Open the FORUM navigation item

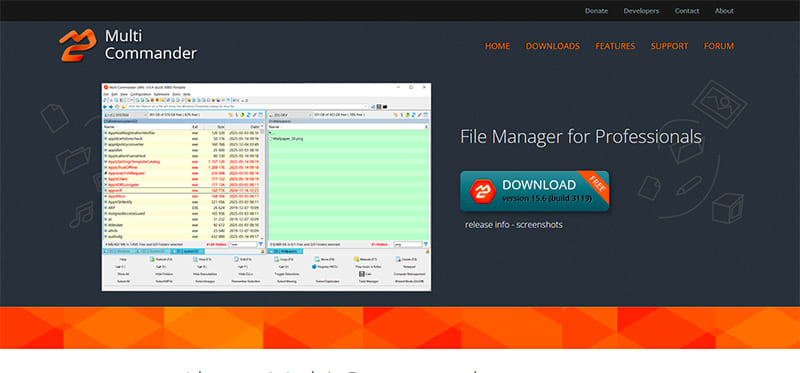click(718, 46)
